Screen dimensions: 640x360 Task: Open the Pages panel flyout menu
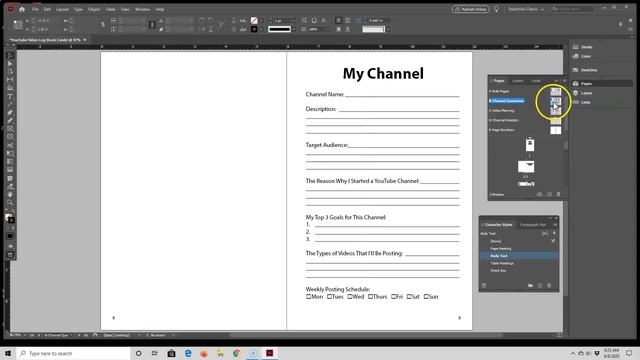564,81
